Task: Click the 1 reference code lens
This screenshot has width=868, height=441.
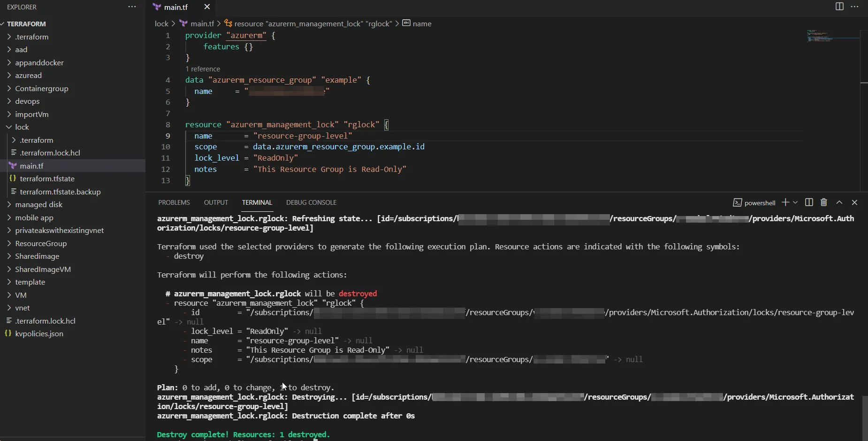Action: pos(203,69)
